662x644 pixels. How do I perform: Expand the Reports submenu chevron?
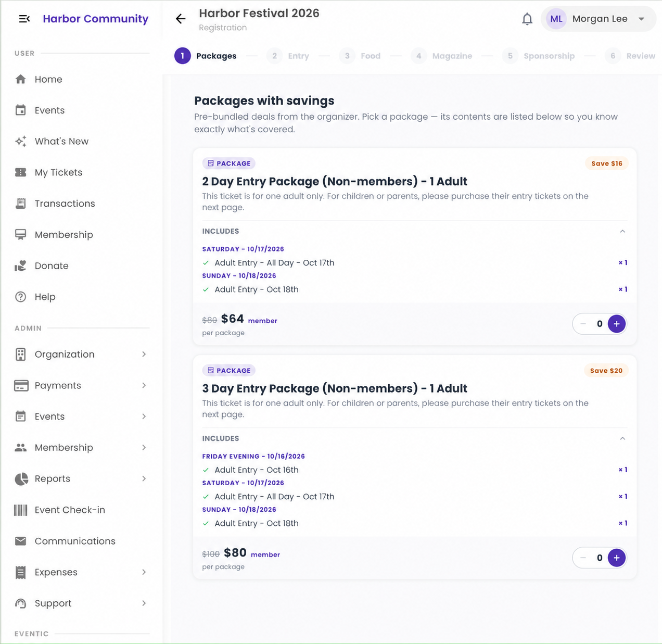point(144,479)
